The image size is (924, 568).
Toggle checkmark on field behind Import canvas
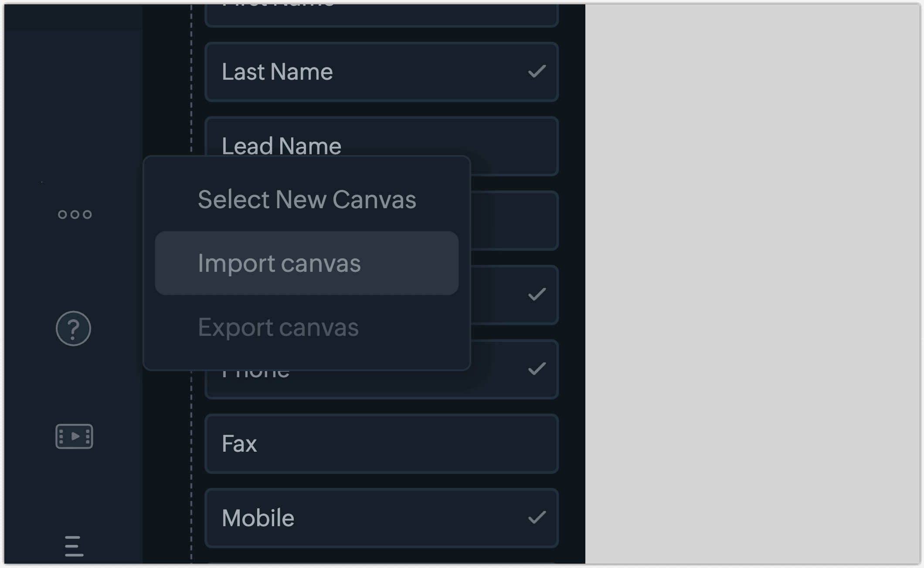tap(537, 294)
